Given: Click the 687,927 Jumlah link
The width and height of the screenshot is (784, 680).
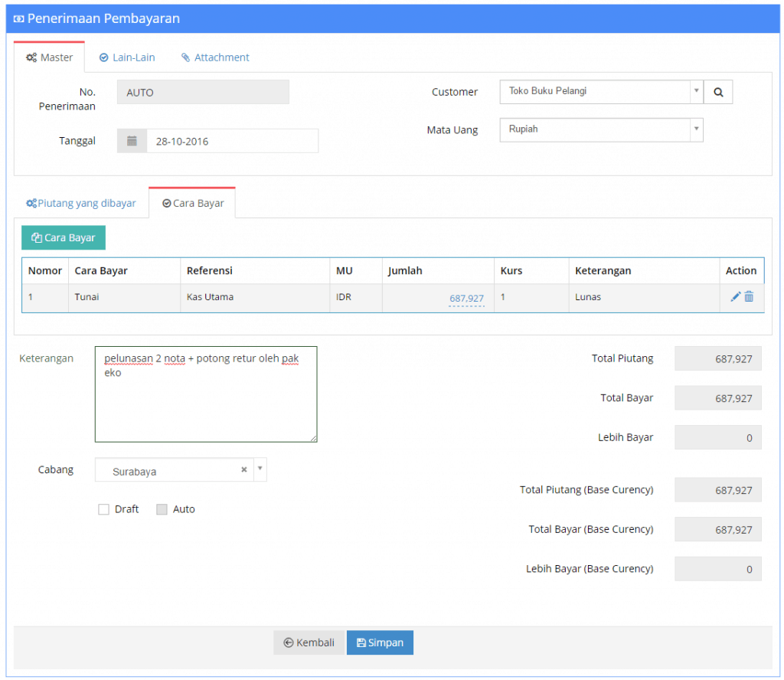Looking at the screenshot, I should [x=466, y=299].
